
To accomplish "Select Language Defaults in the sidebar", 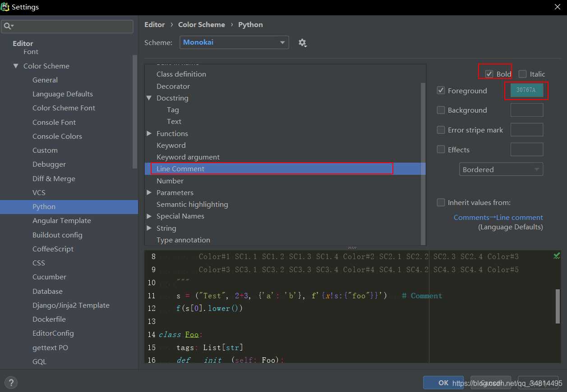I will (x=63, y=94).
